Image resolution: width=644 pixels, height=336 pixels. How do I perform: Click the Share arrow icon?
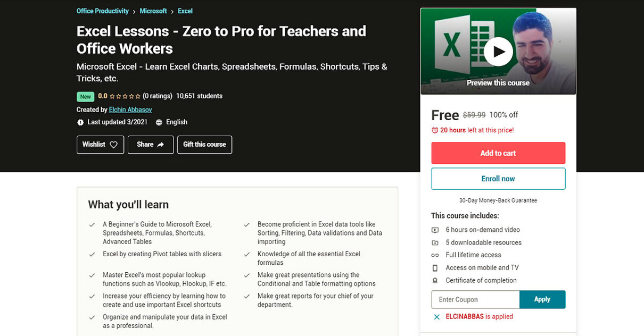tap(161, 145)
